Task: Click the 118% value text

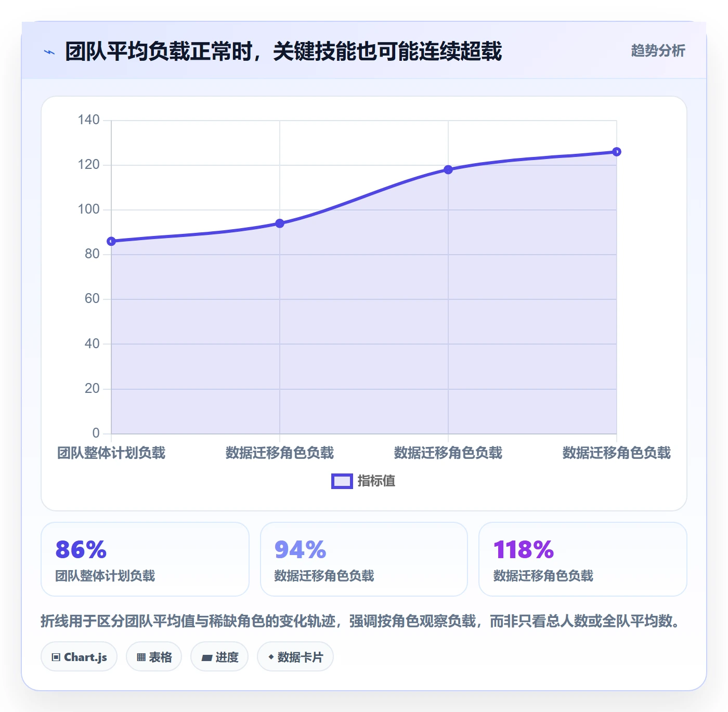Action: click(x=524, y=550)
